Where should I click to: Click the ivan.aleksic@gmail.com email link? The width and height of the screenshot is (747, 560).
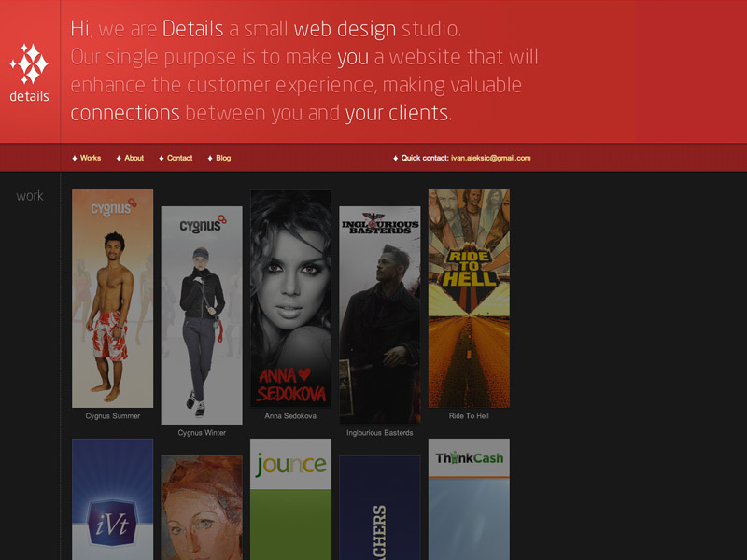click(x=491, y=158)
